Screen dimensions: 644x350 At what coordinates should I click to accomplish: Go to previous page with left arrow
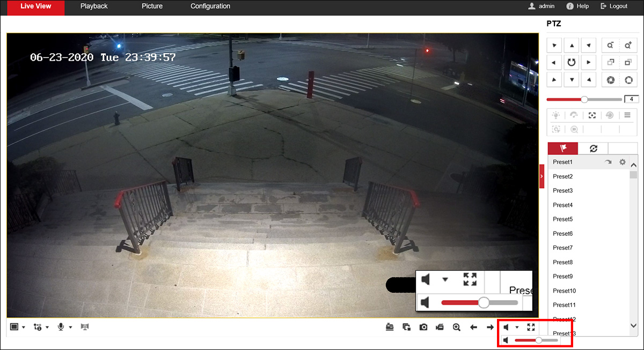[473, 327]
